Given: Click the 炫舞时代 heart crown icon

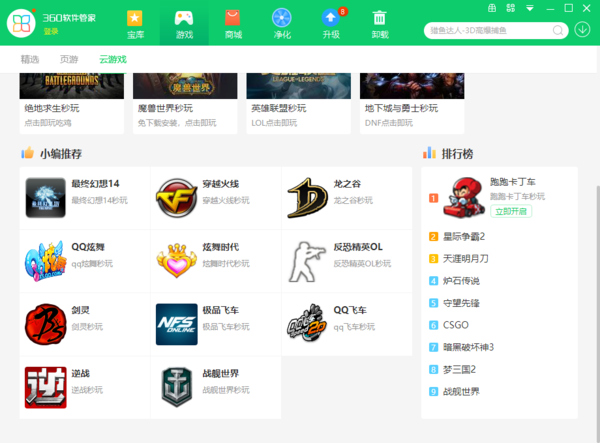Looking at the screenshot, I should [x=176, y=261].
